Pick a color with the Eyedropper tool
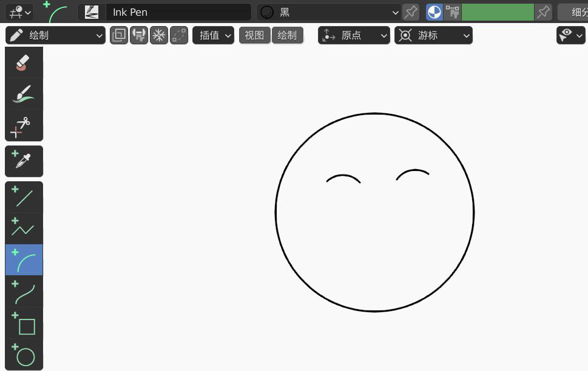The width and height of the screenshot is (588, 371). coord(24,161)
